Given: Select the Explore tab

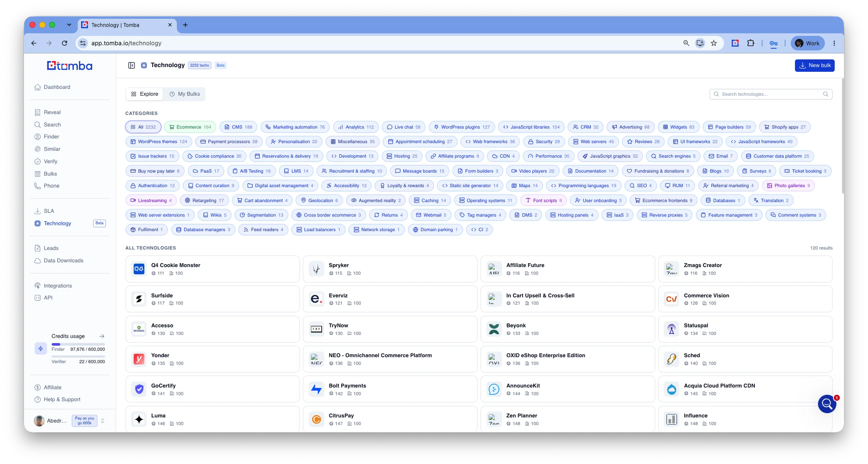Looking at the screenshot, I should (x=144, y=94).
